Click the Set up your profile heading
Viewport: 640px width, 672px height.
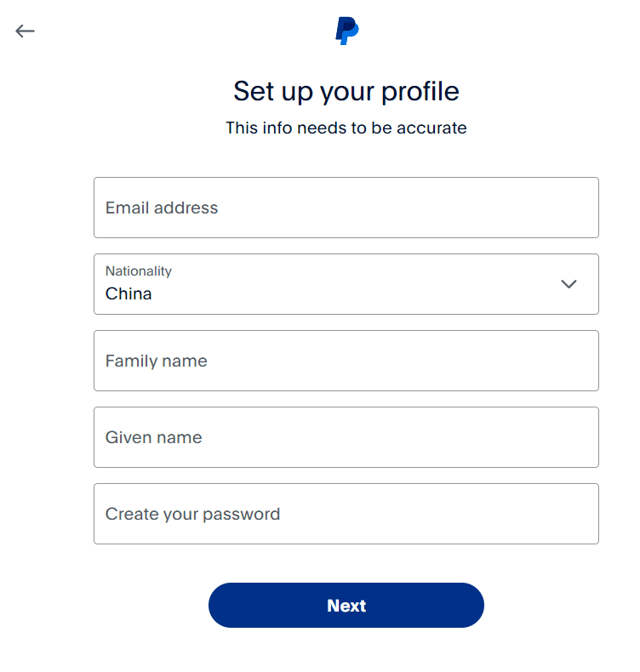[346, 91]
